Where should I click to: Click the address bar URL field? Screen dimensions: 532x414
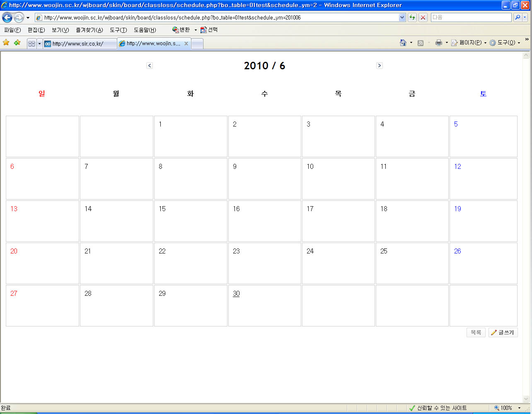216,17
